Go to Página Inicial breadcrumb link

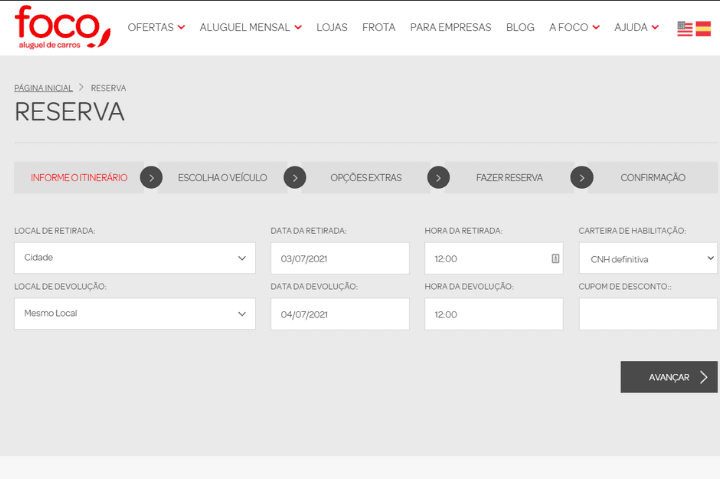[43, 88]
